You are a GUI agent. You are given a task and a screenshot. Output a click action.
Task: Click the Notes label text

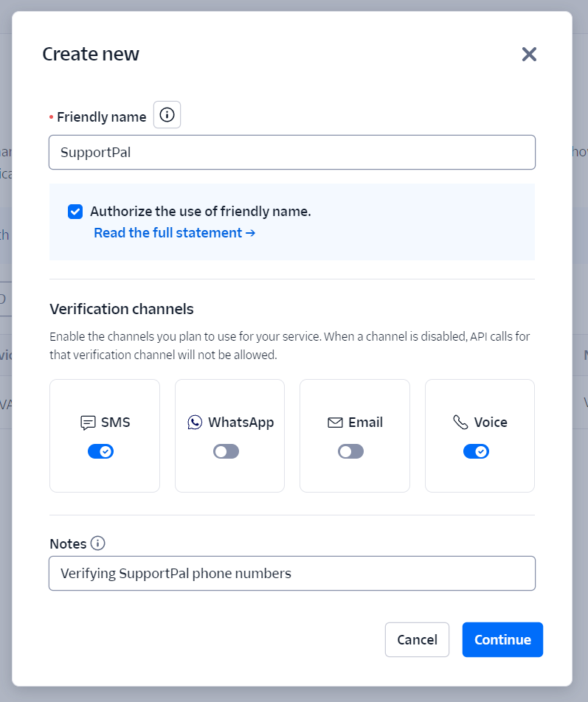[x=68, y=543]
